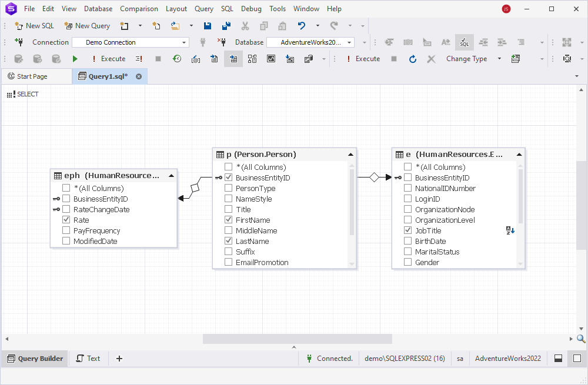
Task: Click the Cut scissors icon
Action: [x=245, y=26]
